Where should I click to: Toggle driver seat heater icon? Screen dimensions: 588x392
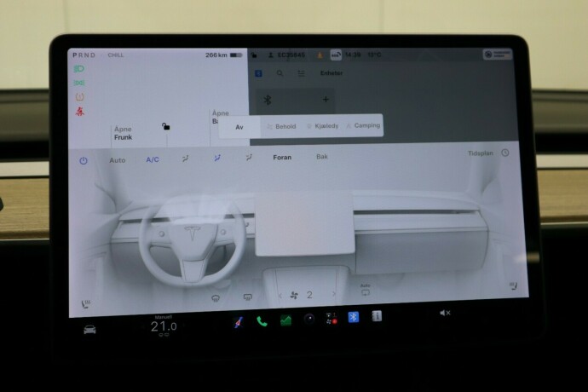click(86, 304)
